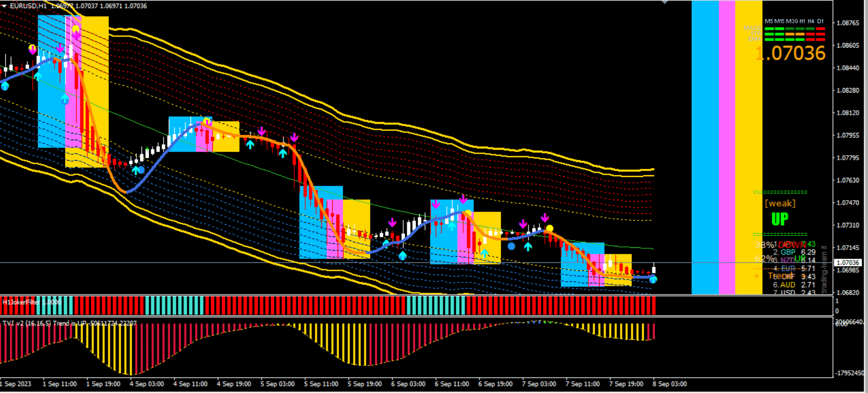Screen dimensions: 868x393
Task: Click the H1JokerFilter indicator label
Action: (32, 302)
